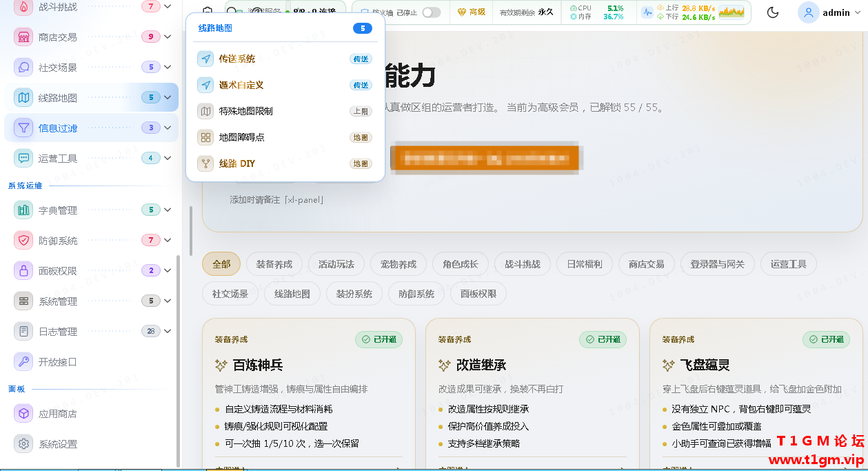Click the gear icon beside 系统设置
868x471 pixels.
tap(24, 444)
